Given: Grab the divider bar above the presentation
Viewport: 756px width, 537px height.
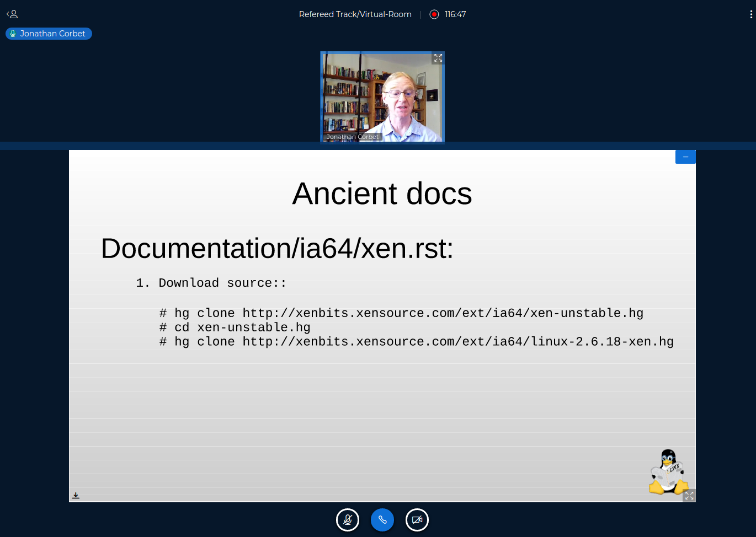Looking at the screenshot, I should [x=378, y=146].
